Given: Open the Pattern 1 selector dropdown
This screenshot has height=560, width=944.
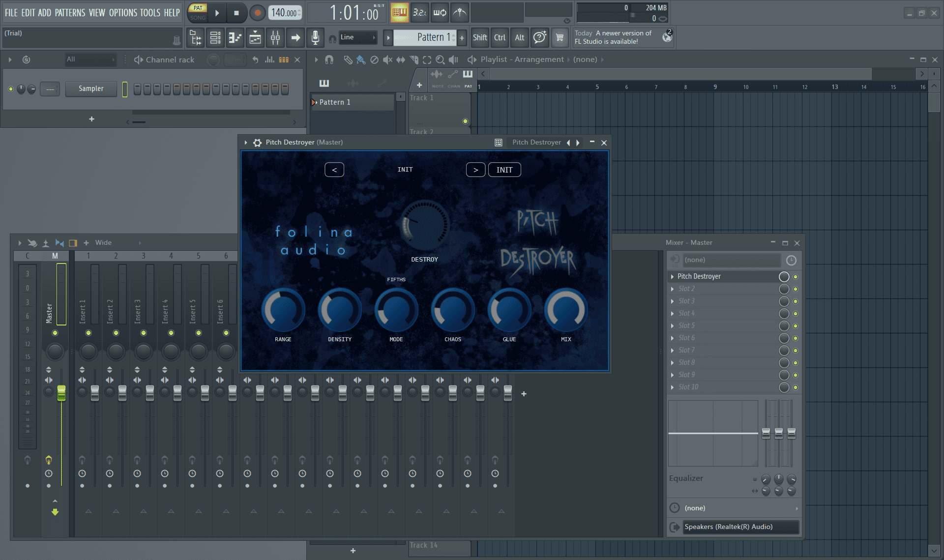Looking at the screenshot, I should pyautogui.click(x=426, y=37).
